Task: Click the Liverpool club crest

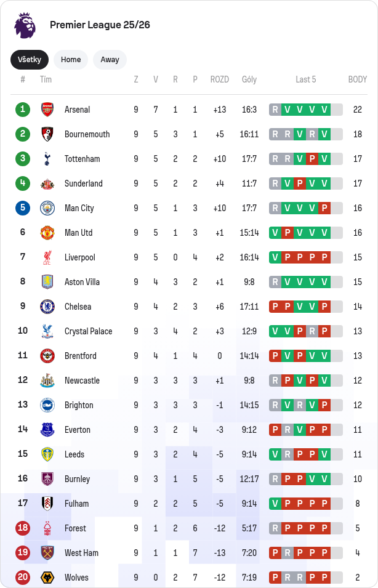Action: tap(47, 257)
